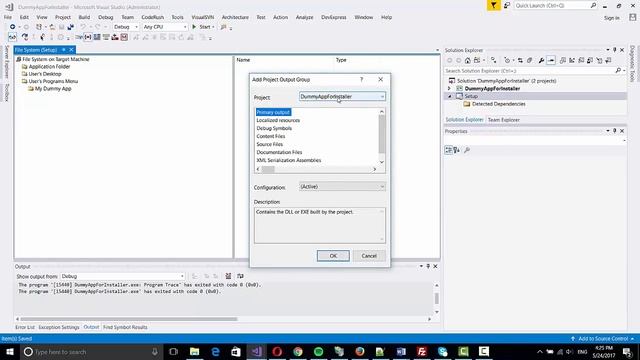Screen dimensions: 640x360
Task: Open the Find Symbol Results tab
Action: pos(125,327)
